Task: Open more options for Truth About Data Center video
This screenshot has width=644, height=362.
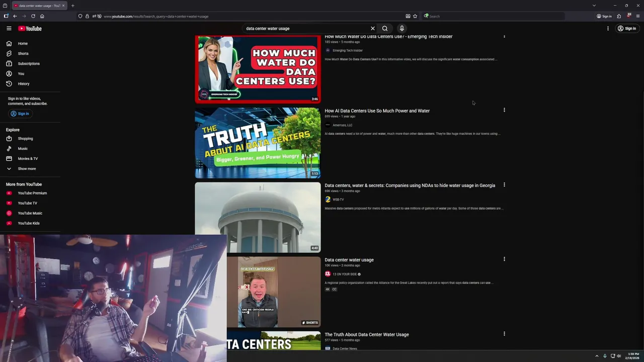Action: tap(504, 333)
